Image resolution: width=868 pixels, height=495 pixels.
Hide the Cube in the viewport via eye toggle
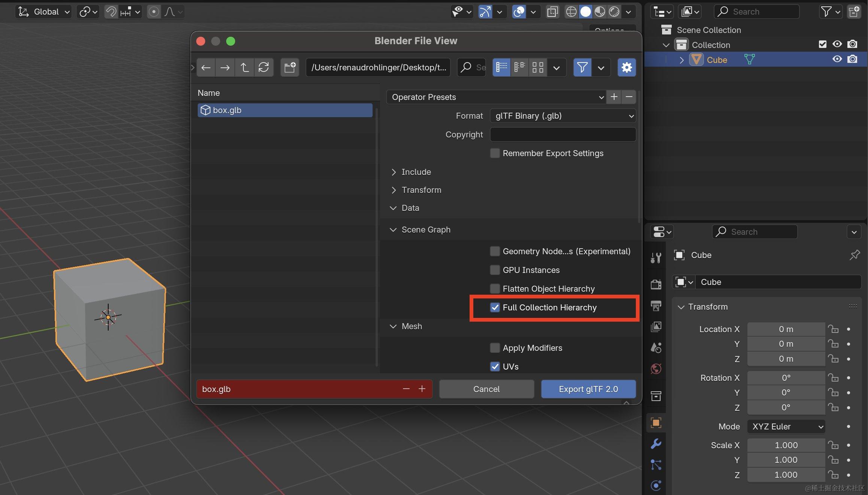(837, 59)
